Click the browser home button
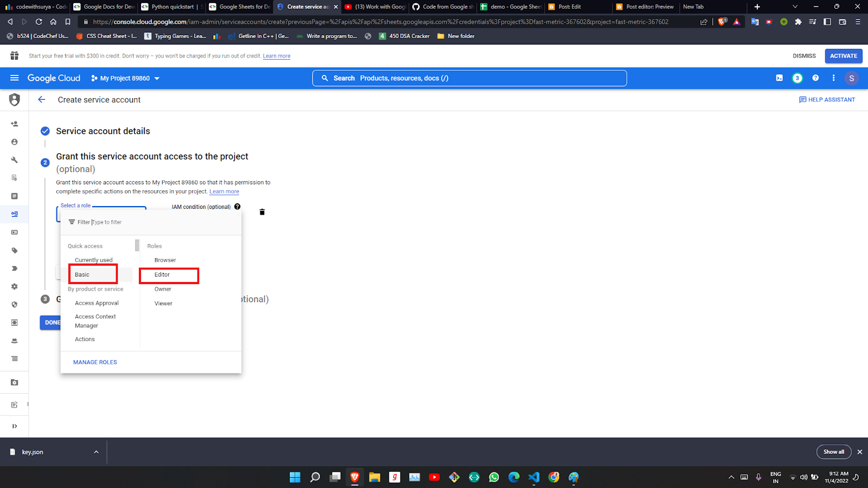 coord(53,22)
